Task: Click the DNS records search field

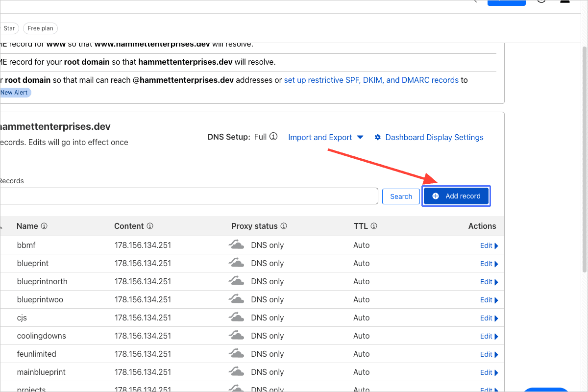Action: [189, 196]
